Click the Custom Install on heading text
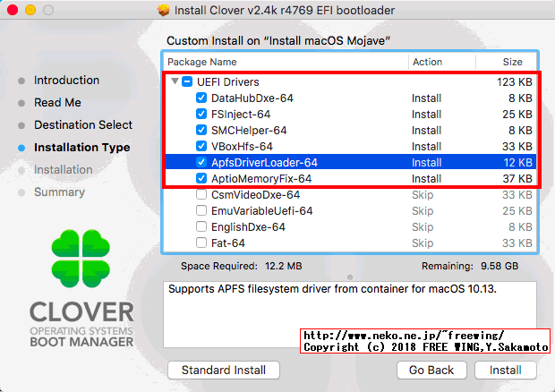The height and width of the screenshot is (392, 555). tap(278, 40)
